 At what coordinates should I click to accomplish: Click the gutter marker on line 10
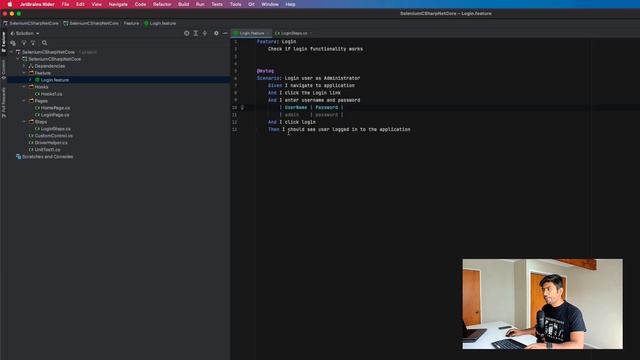242,107
